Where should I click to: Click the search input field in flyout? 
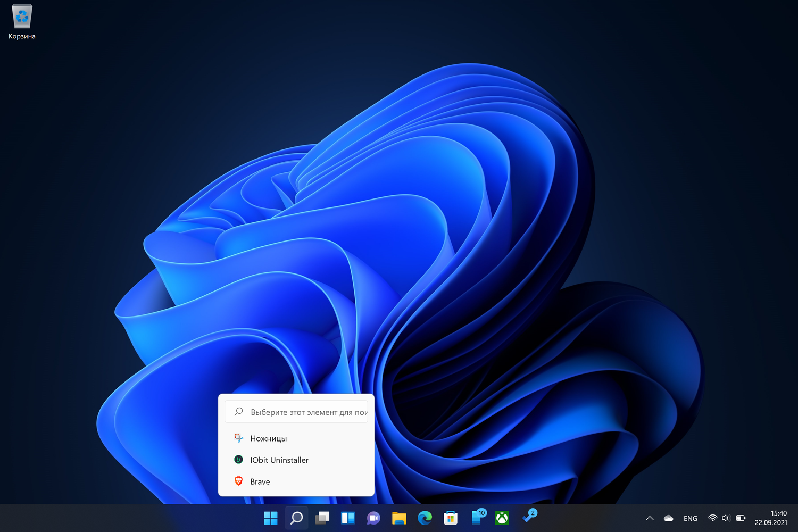coord(303,412)
